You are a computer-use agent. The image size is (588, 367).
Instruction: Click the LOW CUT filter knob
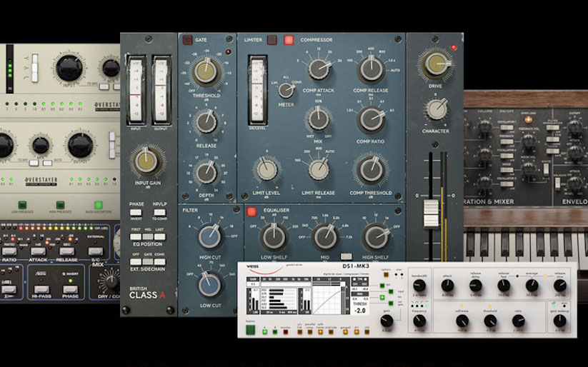[209, 285]
